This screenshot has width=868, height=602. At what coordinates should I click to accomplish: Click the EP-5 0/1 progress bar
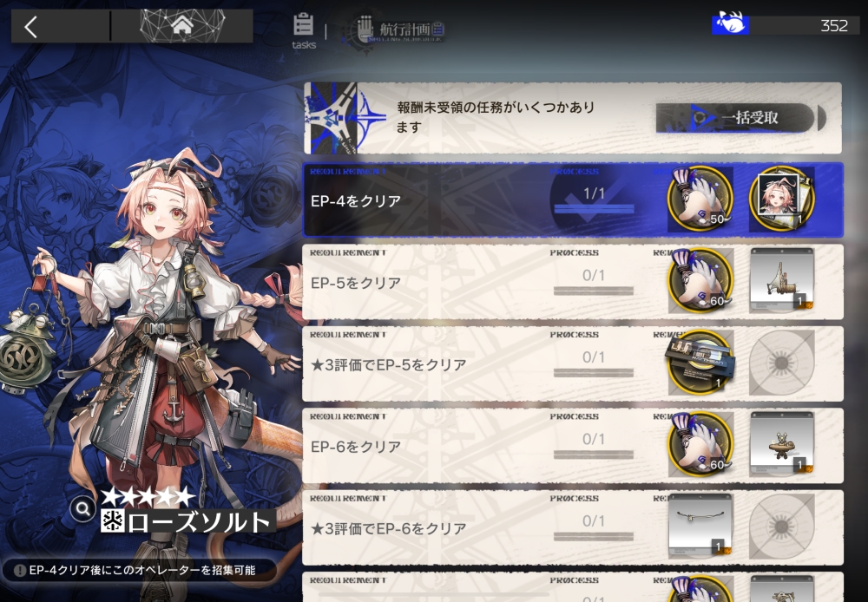click(594, 291)
